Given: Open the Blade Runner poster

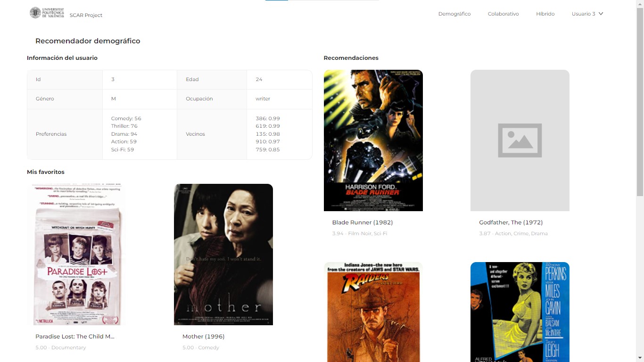Looking at the screenshot, I should click(x=373, y=140).
